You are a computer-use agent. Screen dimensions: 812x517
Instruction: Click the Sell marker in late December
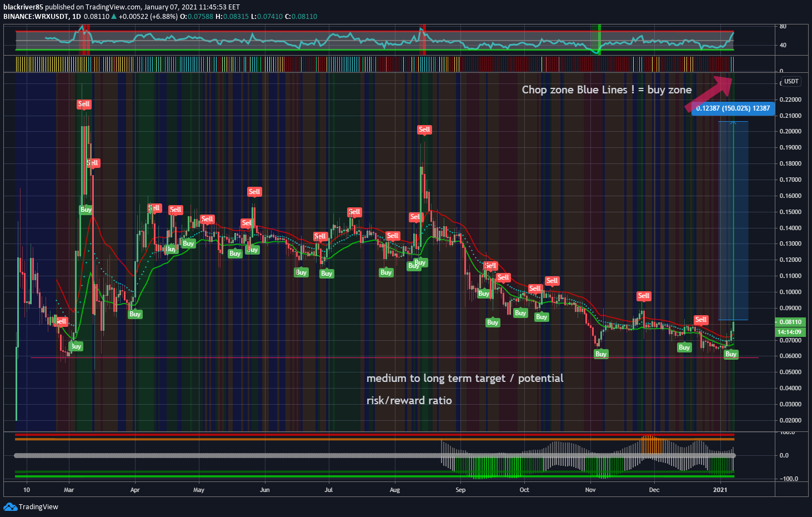(x=701, y=320)
